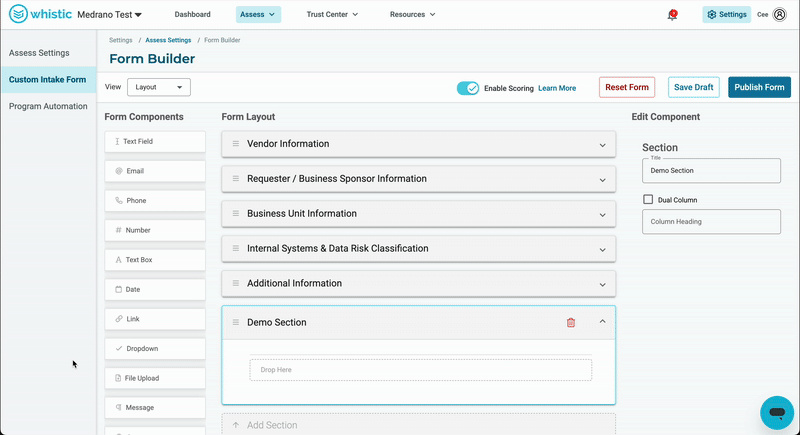Screen dimensions: 800x435
Task: Follow the Learn More link
Action: click(x=557, y=88)
